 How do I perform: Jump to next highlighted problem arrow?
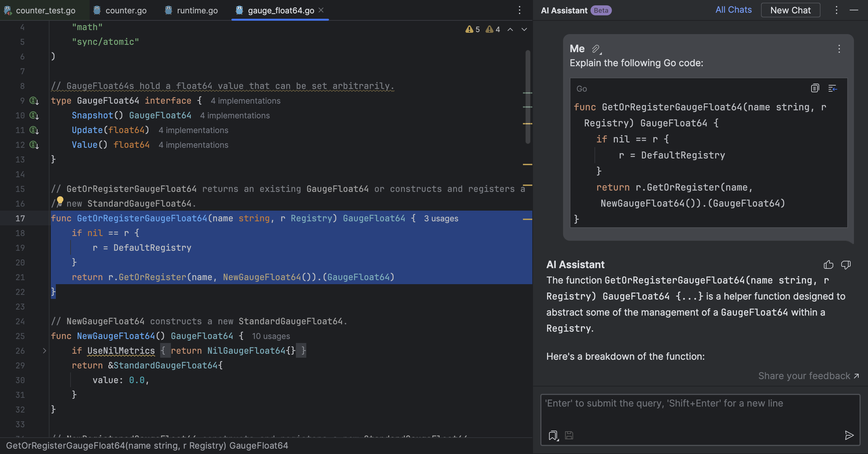[524, 29]
